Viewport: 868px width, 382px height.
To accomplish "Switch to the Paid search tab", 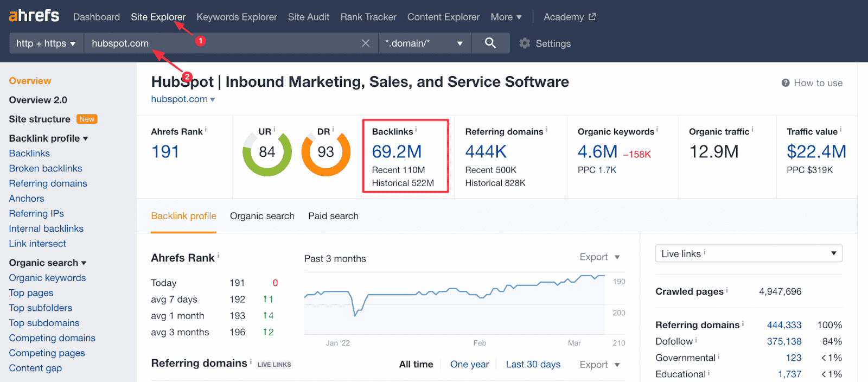I will [333, 216].
